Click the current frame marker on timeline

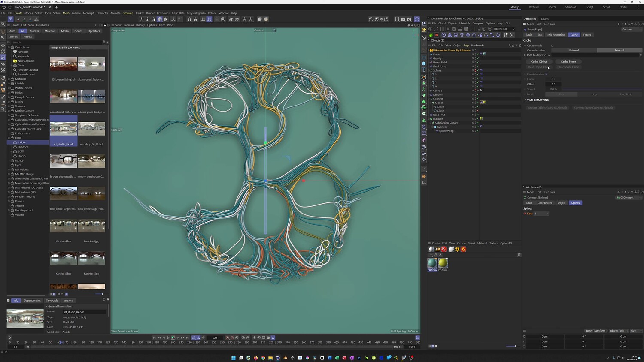[60, 342]
